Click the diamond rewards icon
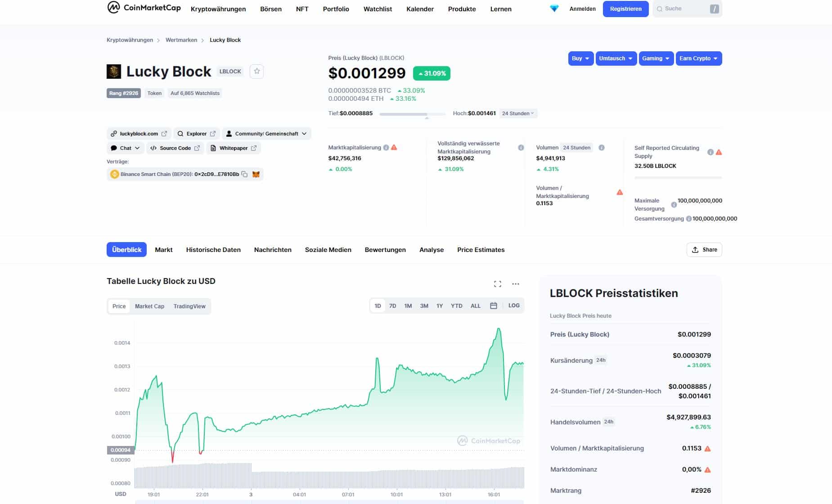 pos(554,9)
